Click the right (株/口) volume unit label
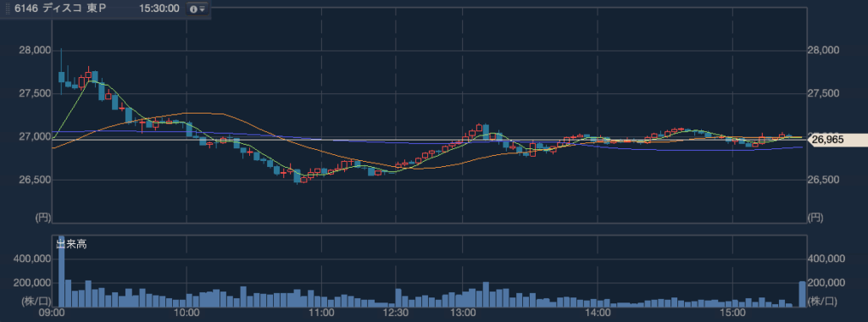 (x=822, y=302)
